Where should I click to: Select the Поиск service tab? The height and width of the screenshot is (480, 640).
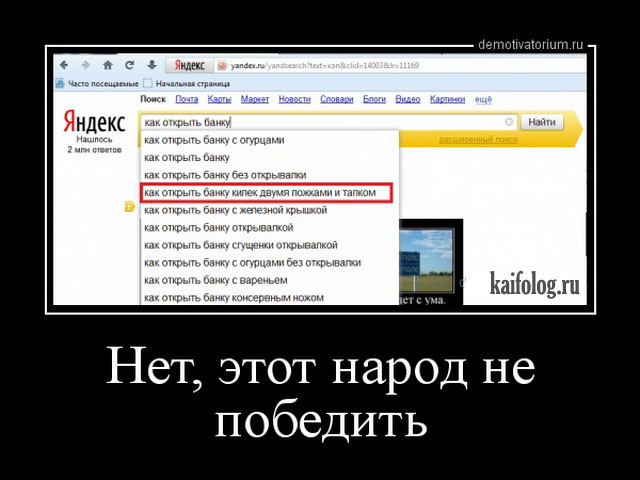point(153,99)
